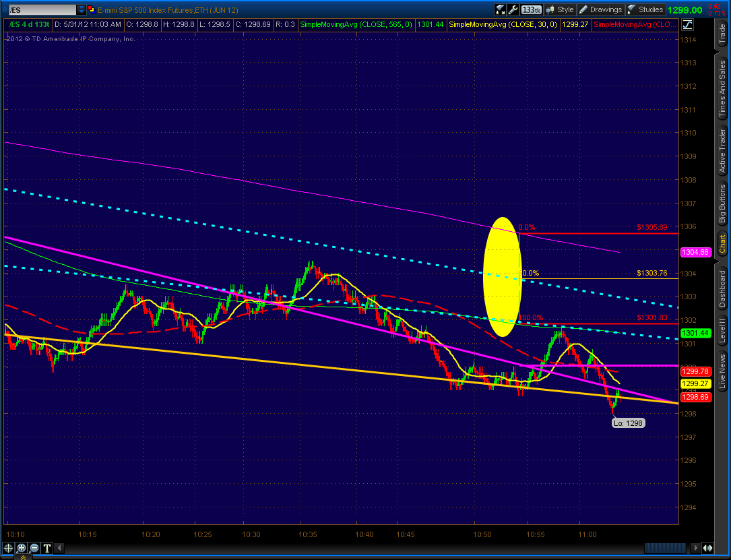Click the C: 1298.69 close value
Image resolution: width=731 pixels, height=560 pixels.
(x=253, y=24)
